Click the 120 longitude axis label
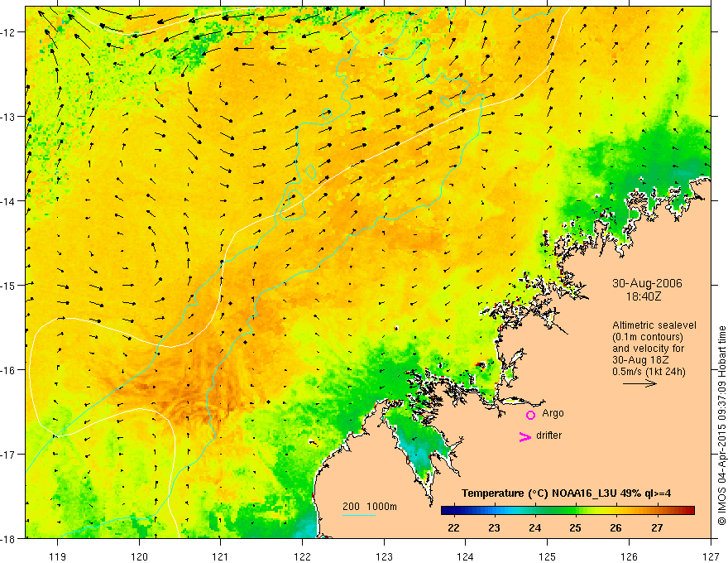728x563 pixels. pyautogui.click(x=139, y=556)
